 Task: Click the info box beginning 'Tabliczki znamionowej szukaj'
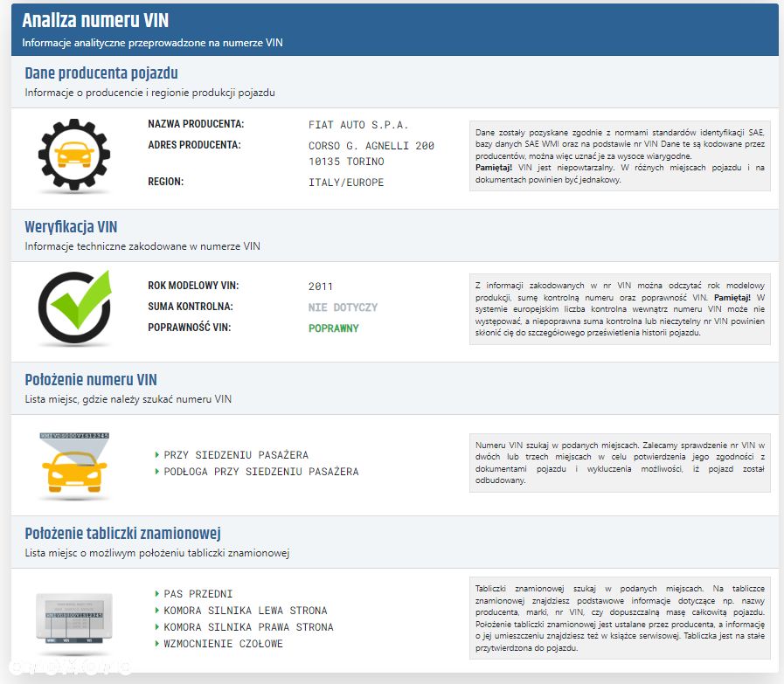(620, 618)
